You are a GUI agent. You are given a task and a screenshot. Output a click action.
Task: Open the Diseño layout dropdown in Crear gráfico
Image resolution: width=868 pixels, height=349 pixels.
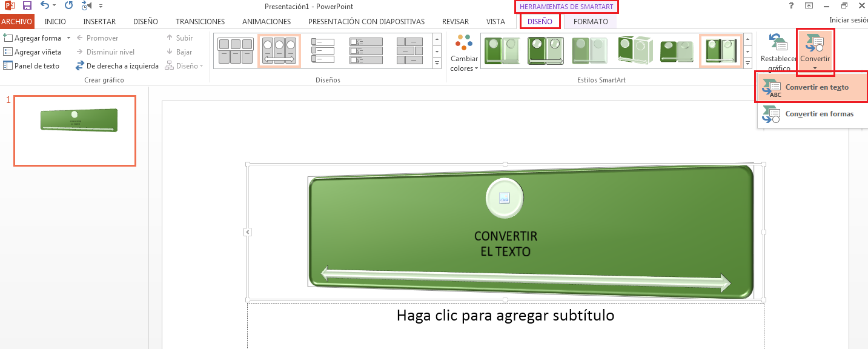pyautogui.click(x=184, y=66)
